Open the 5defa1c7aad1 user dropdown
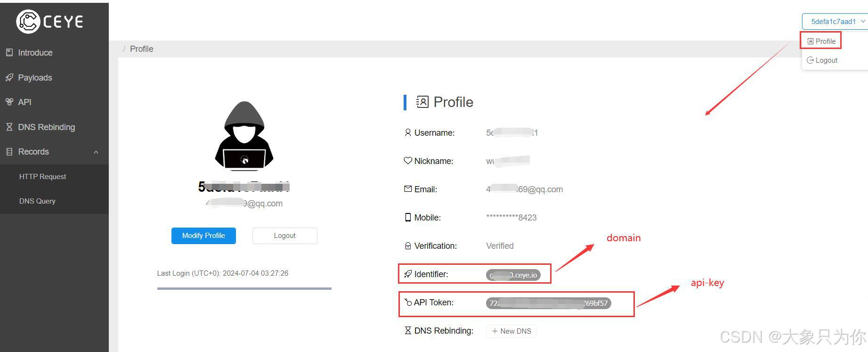 pyautogui.click(x=835, y=21)
